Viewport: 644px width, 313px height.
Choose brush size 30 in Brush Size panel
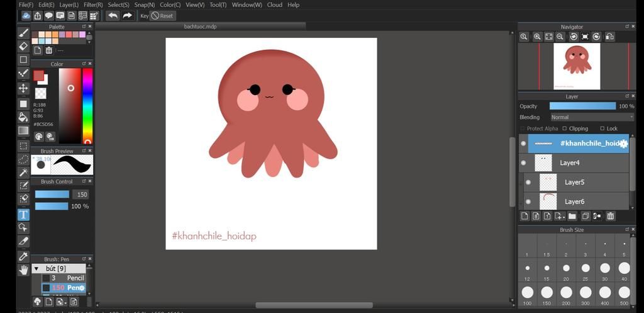(604, 271)
